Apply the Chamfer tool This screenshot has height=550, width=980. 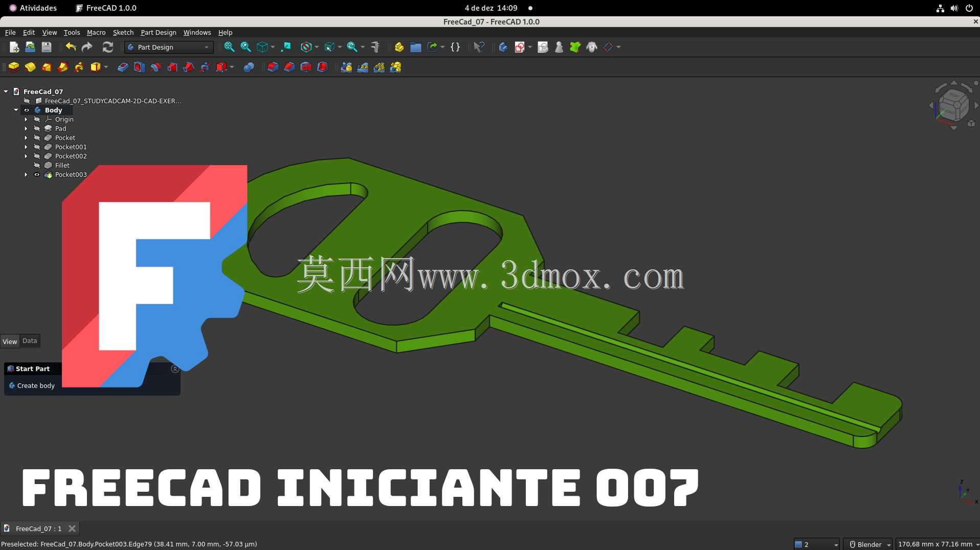coord(289,67)
